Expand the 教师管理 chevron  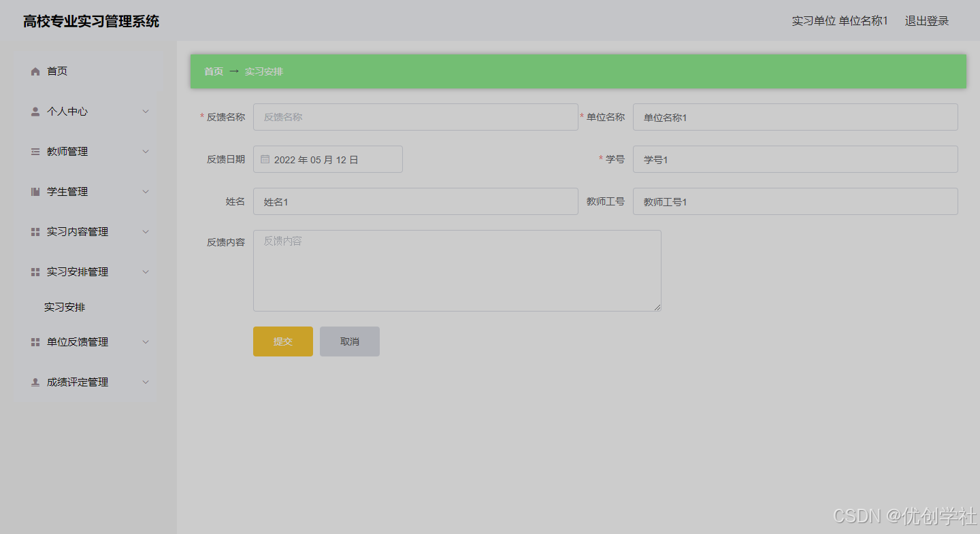(x=146, y=152)
